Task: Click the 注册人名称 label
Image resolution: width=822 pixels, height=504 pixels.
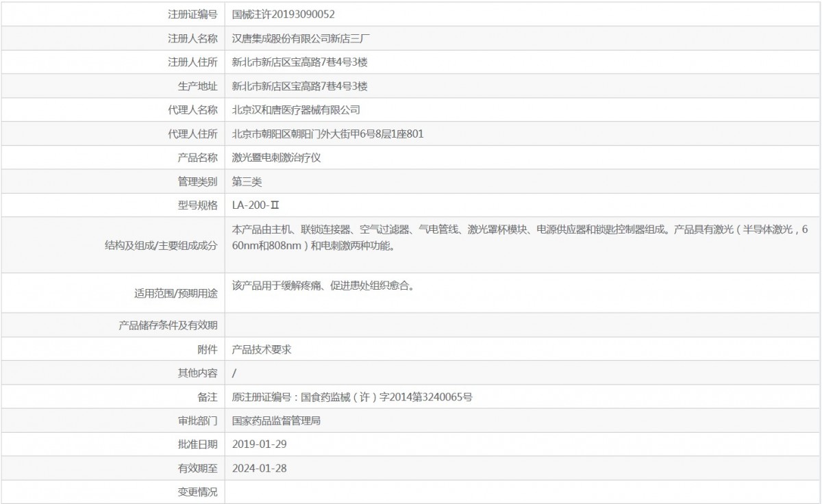Action: coord(193,38)
